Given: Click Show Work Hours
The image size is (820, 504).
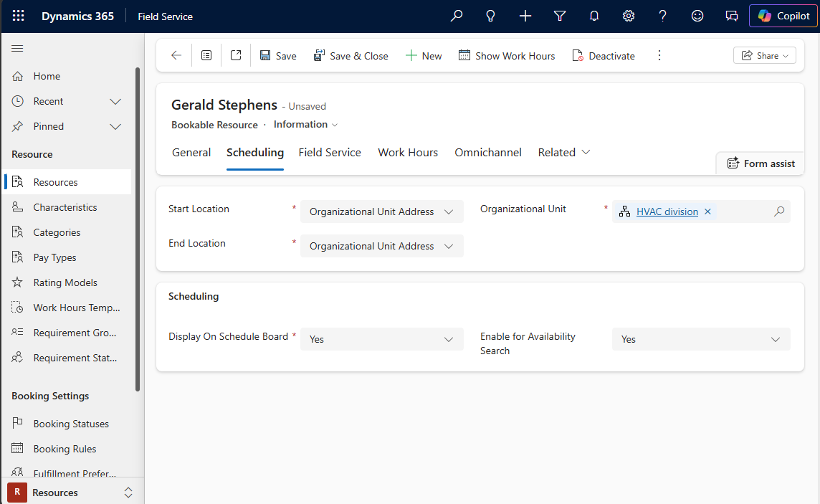Looking at the screenshot, I should coord(507,55).
